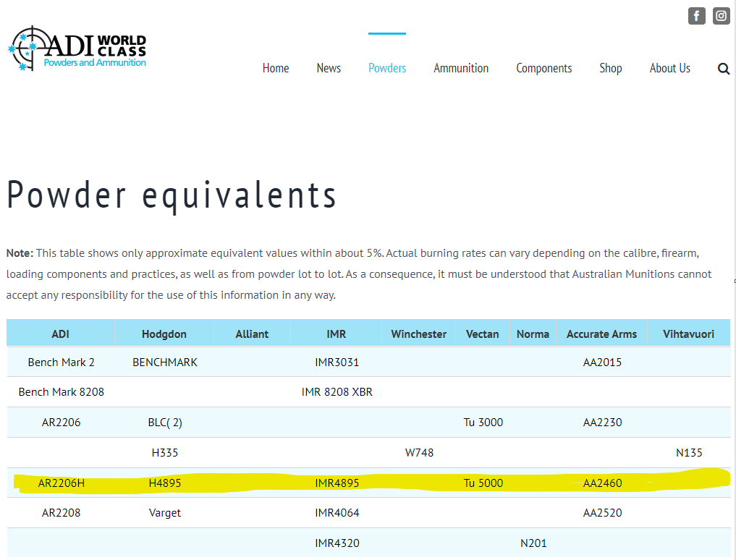736x560 pixels.
Task: Click the Vihtavuori column header
Action: [x=688, y=334]
